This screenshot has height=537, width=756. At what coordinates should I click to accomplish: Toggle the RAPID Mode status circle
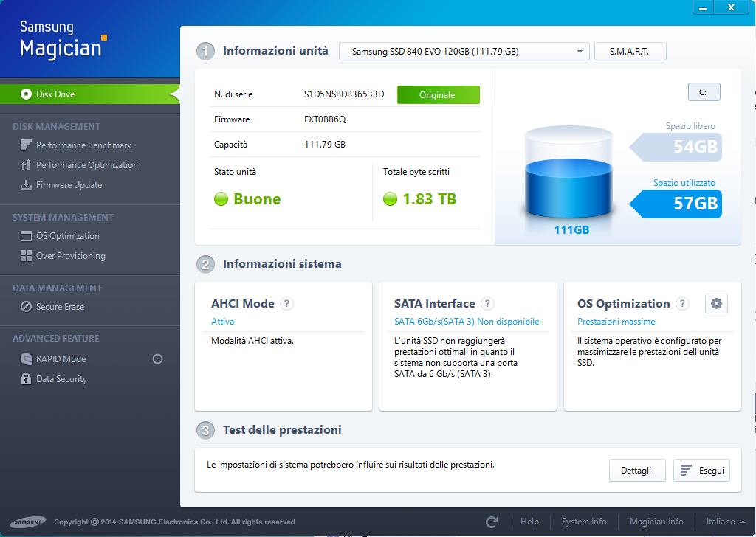pos(157,358)
